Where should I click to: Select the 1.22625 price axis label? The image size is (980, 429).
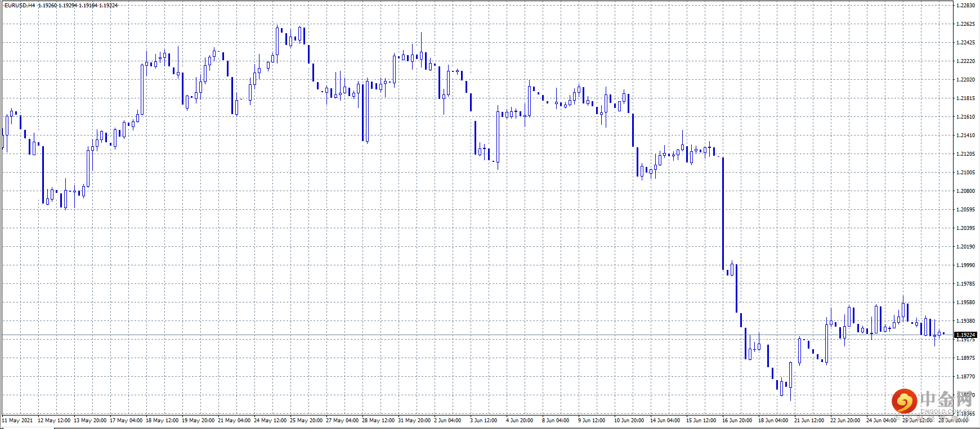coord(966,24)
